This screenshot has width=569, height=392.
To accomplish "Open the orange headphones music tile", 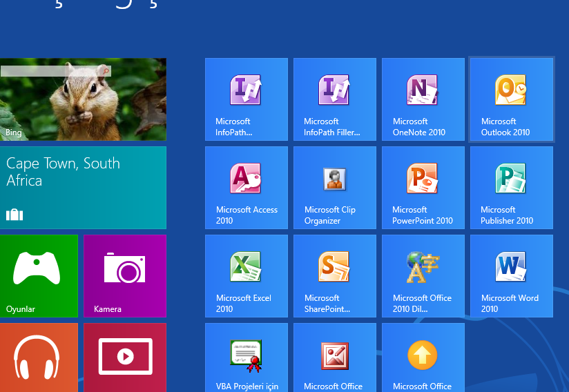I will [39, 357].
